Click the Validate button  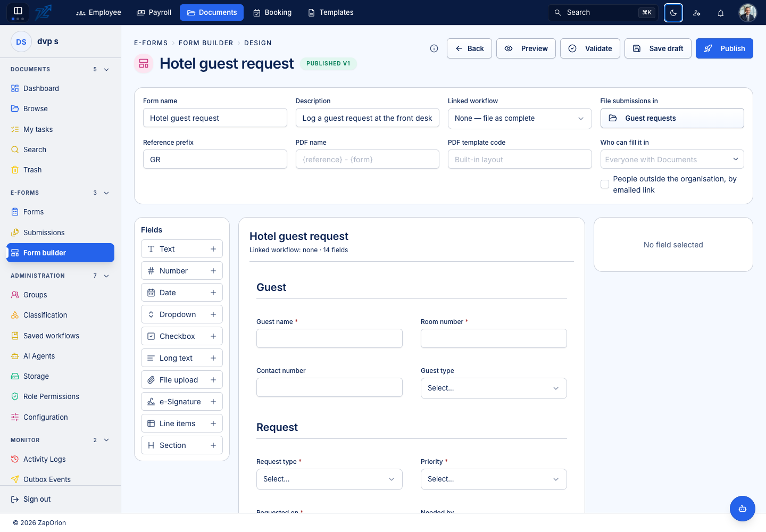click(x=590, y=48)
